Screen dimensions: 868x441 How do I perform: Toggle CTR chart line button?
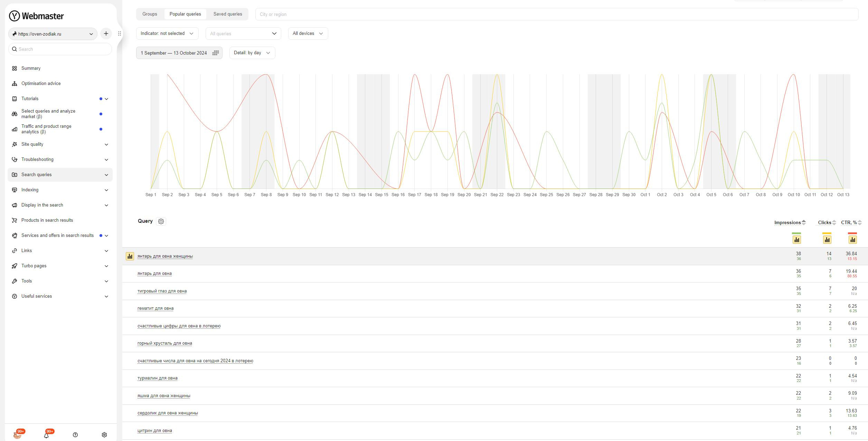(852, 239)
